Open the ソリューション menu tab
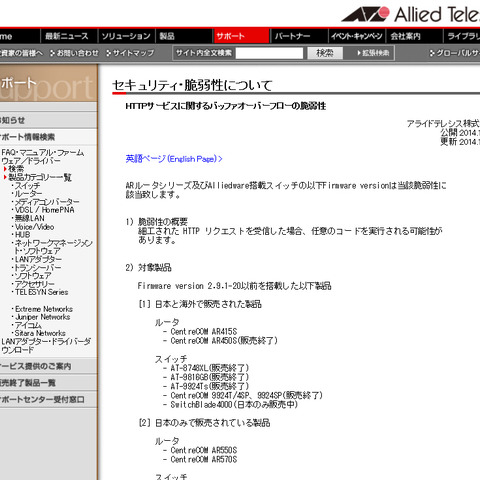Viewport: 480px width, 480px height. 127,36
